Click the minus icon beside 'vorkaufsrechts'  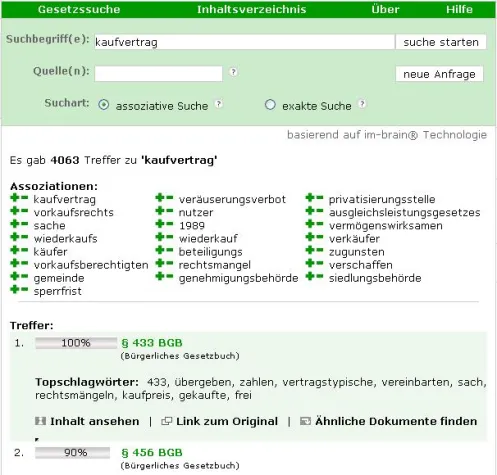coord(24,211)
